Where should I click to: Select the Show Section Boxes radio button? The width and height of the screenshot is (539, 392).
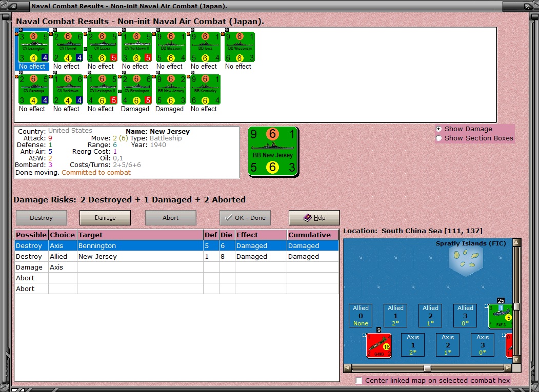click(x=438, y=138)
